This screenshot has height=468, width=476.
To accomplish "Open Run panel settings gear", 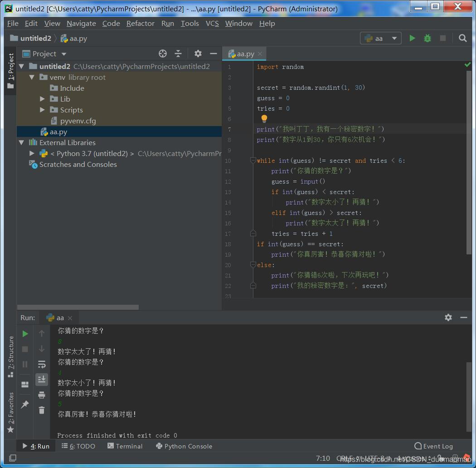I will pos(448,318).
